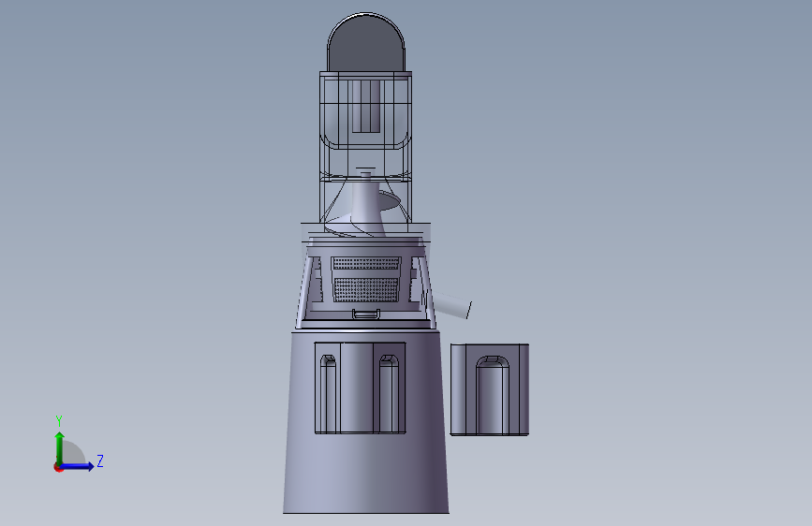Image resolution: width=812 pixels, height=526 pixels.
Task: Click the blue Z axis arrow of the triad
Action: coord(78,466)
